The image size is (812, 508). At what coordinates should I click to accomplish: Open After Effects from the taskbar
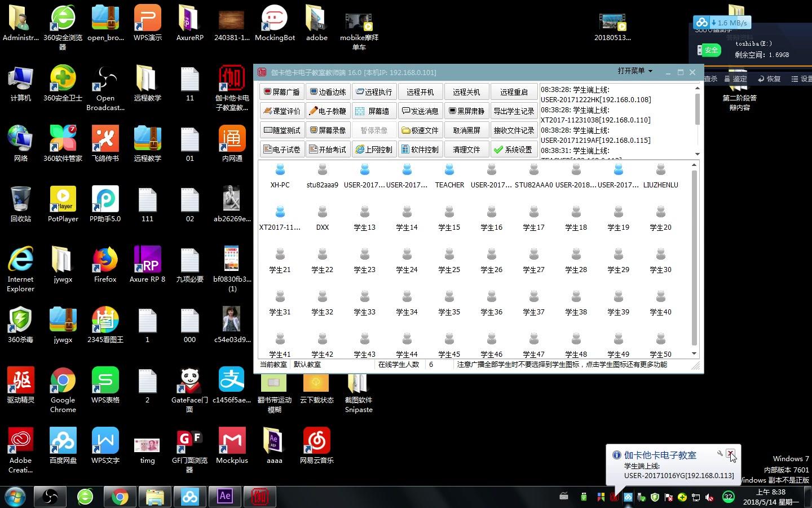tap(225, 497)
